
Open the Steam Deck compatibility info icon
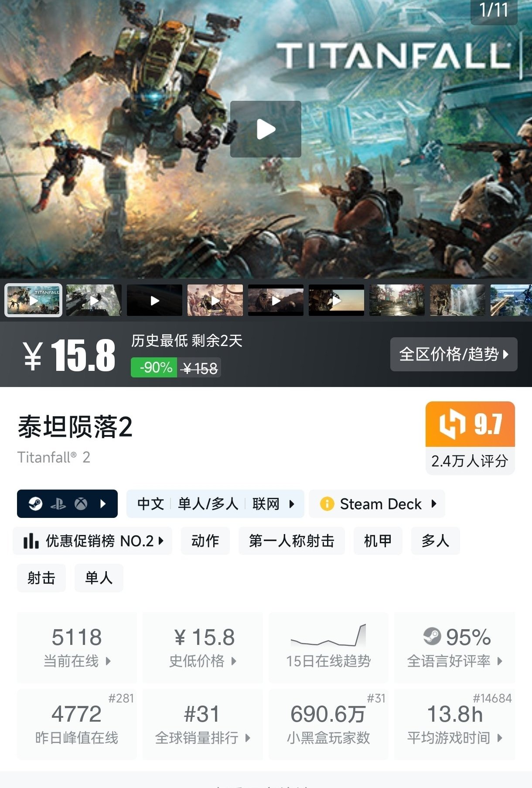coord(327,504)
